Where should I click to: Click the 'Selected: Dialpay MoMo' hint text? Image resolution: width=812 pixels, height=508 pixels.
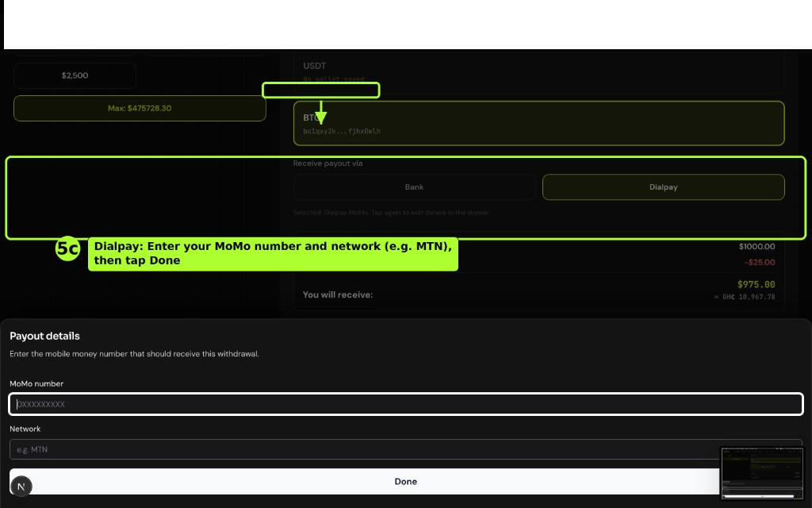point(392,213)
